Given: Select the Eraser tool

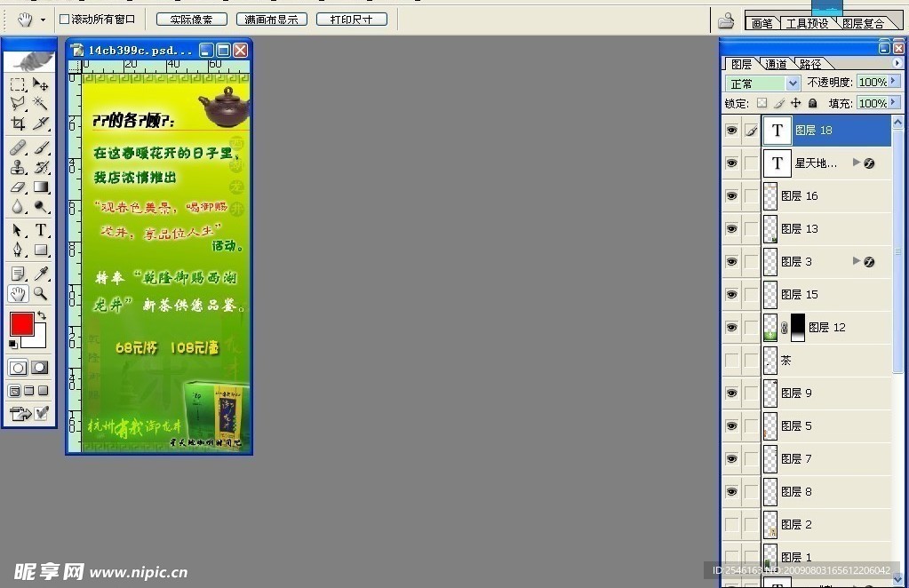Looking at the screenshot, I should (x=18, y=187).
